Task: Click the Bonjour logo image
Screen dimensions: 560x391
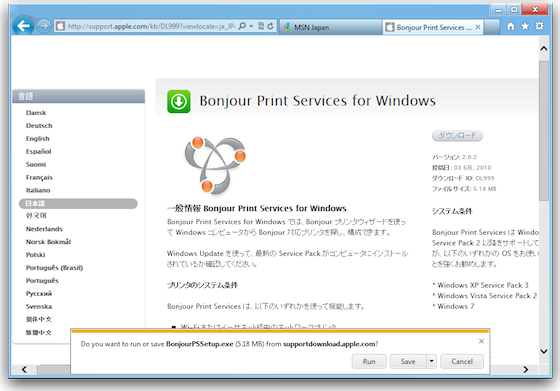Action: pos(215,165)
